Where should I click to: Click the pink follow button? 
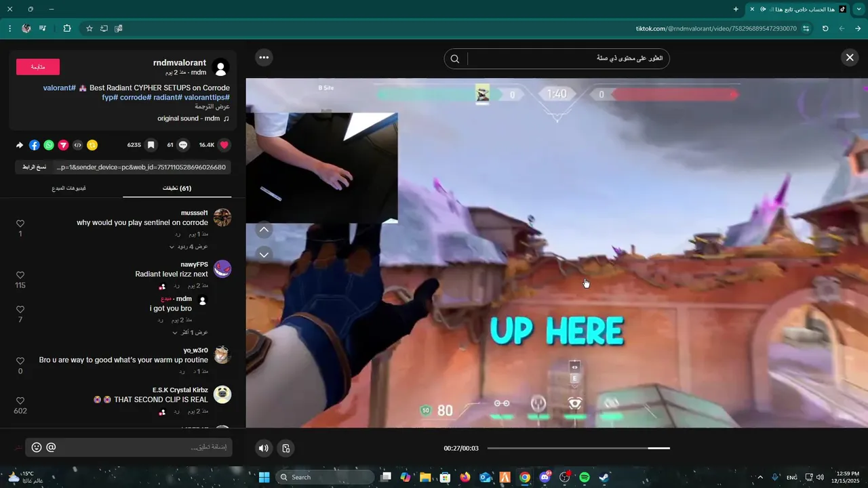(x=38, y=66)
